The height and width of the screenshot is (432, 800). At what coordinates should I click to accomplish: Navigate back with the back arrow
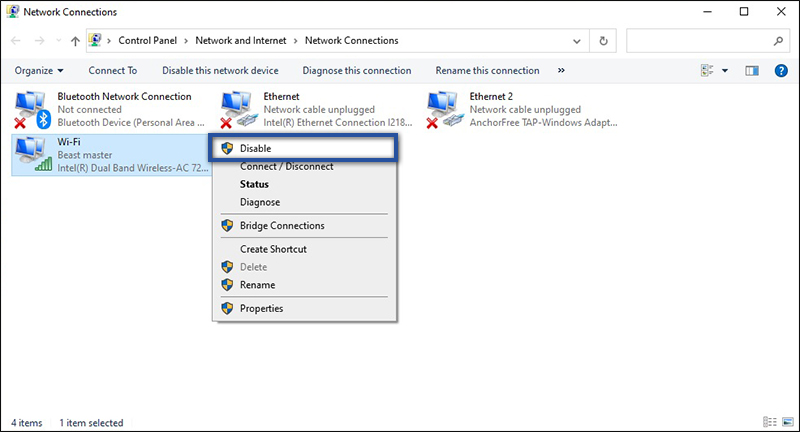point(16,41)
